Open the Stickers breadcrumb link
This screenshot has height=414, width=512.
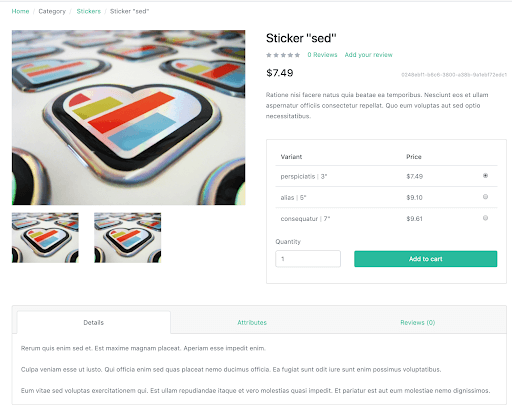click(x=88, y=11)
